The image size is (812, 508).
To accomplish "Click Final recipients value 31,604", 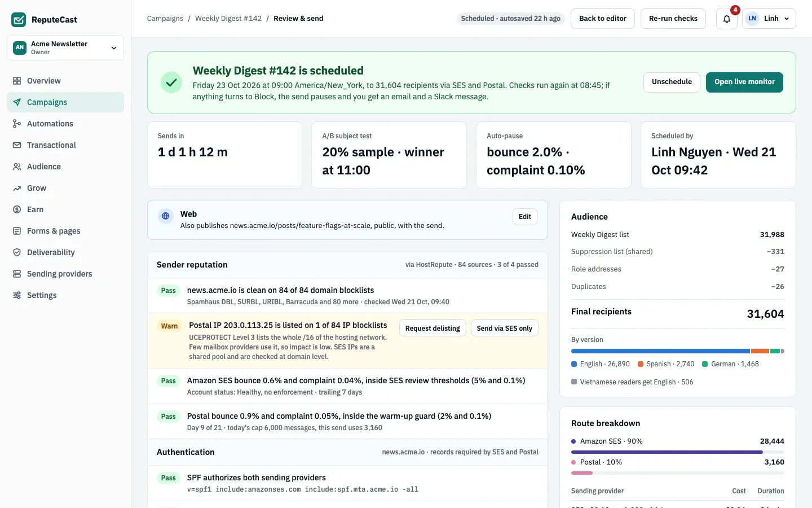I will (765, 314).
